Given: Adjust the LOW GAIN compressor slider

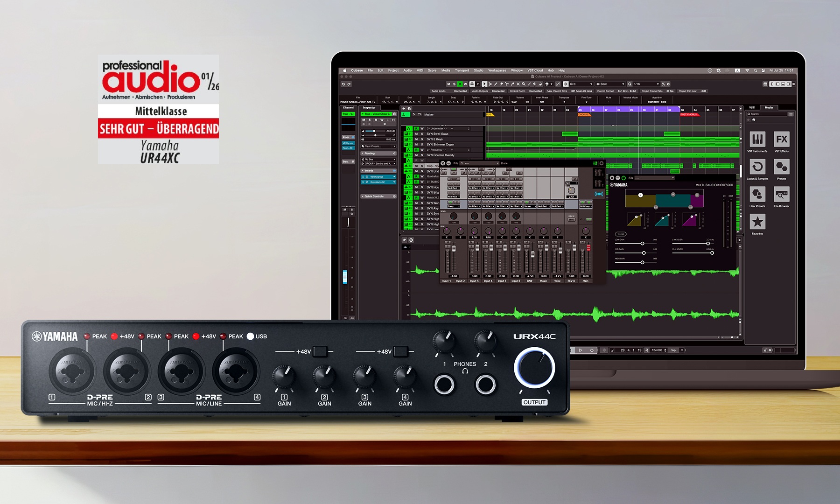Looking at the screenshot, I should pos(642,244).
